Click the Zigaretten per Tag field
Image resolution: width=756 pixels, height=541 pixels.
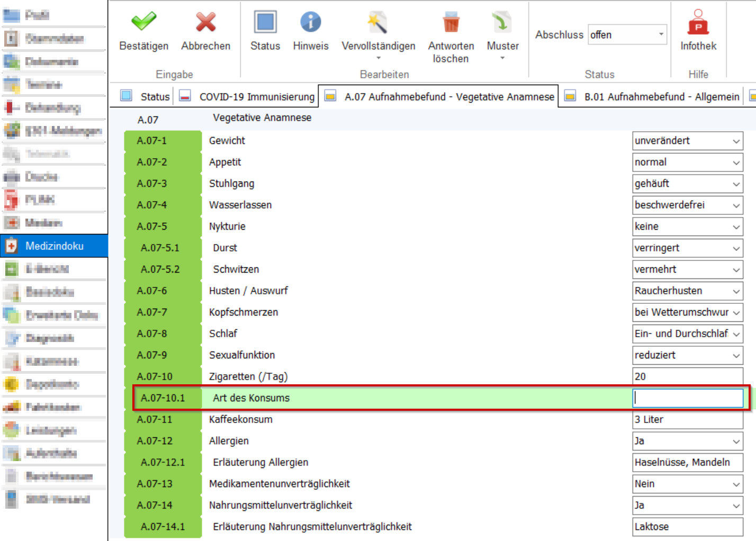(x=687, y=377)
